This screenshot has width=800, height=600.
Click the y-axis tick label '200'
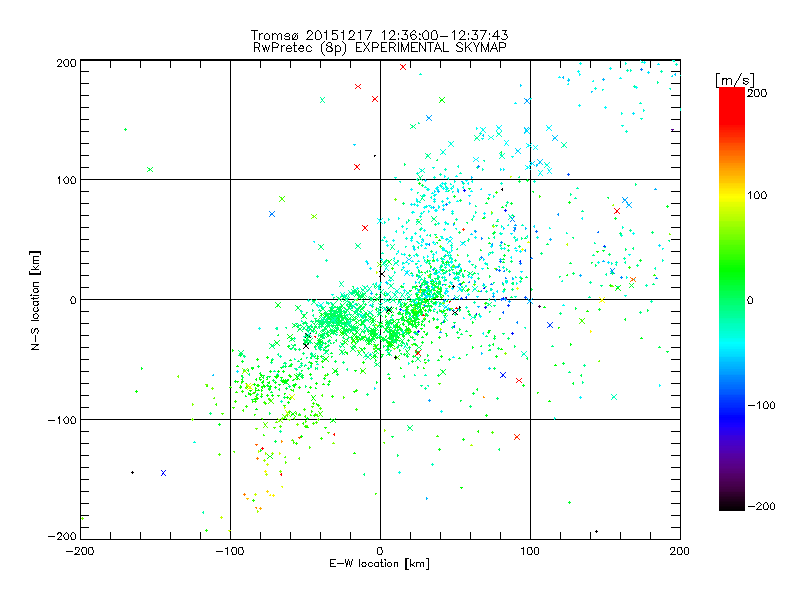66,63
